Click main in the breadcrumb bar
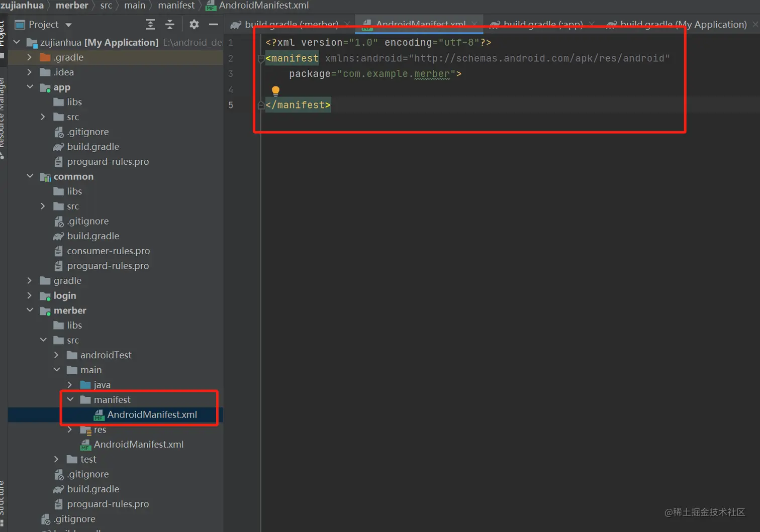This screenshot has width=760, height=532. coord(135,6)
